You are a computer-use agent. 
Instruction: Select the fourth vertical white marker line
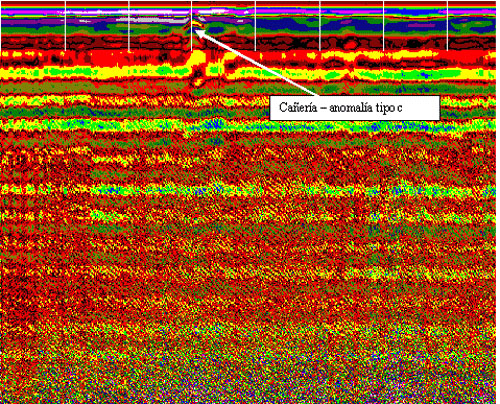point(255,26)
